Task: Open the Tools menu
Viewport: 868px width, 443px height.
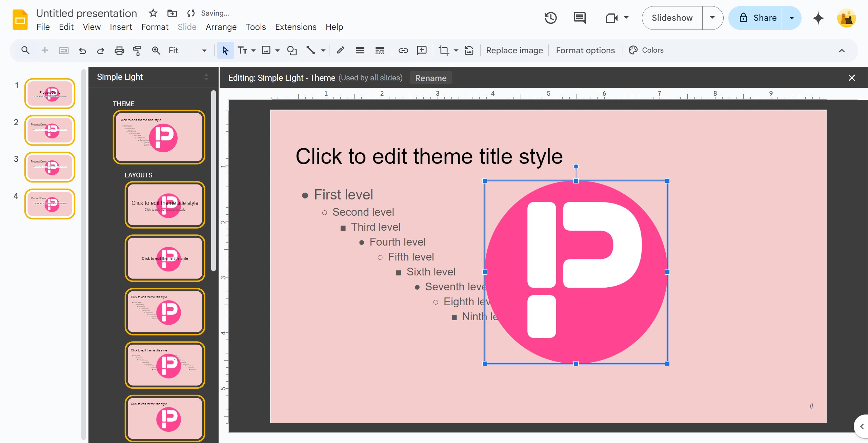Action: [x=256, y=27]
